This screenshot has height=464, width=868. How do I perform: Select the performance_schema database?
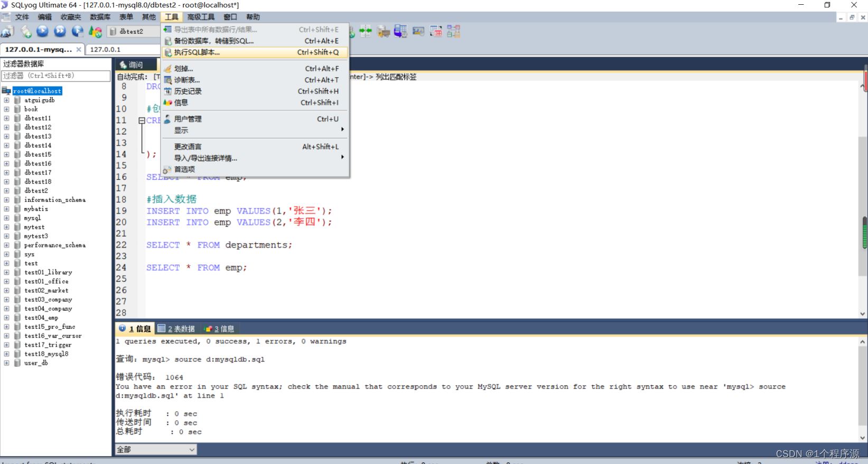click(x=54, y=245)
